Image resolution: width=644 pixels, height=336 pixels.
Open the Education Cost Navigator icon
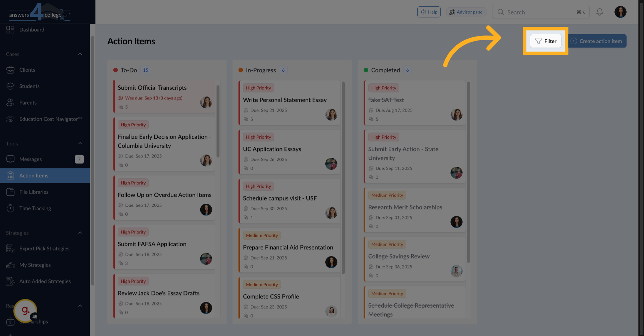(10, 119)
